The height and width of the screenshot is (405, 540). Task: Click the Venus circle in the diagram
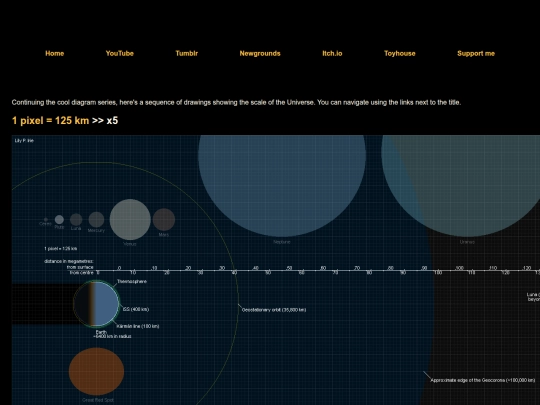pos(130,219)
